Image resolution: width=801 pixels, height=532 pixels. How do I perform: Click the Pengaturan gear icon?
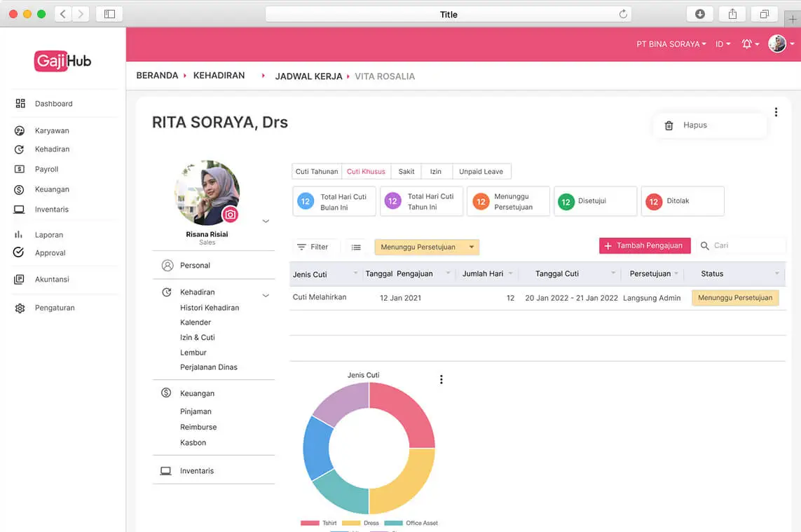point(19,307)
